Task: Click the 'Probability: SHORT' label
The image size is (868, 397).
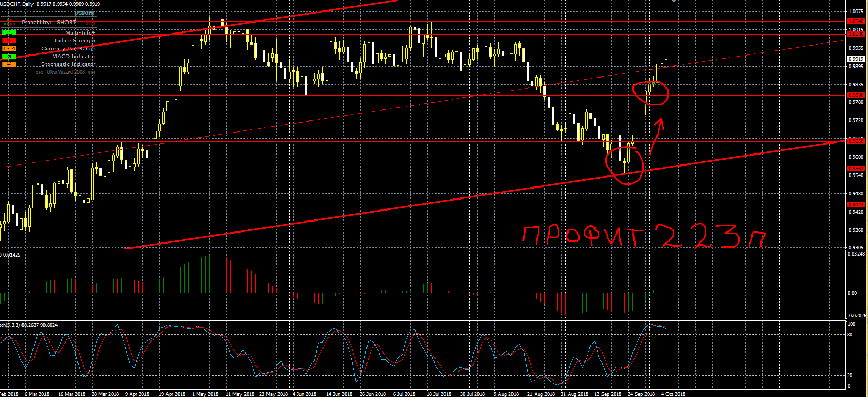Action: [49, 23]
